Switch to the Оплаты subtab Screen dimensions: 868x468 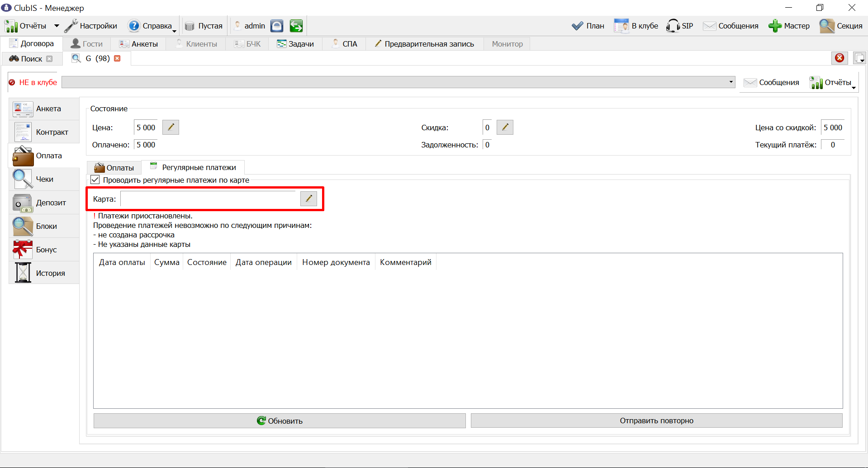tap(114, 168)
